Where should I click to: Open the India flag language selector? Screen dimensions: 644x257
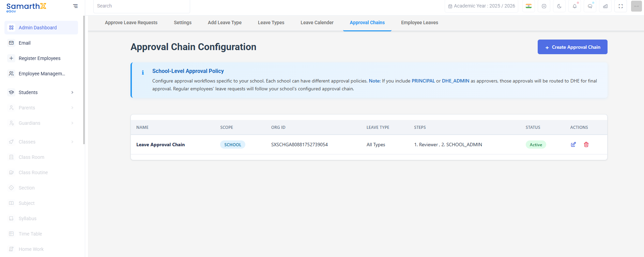[x=529, y=6]
